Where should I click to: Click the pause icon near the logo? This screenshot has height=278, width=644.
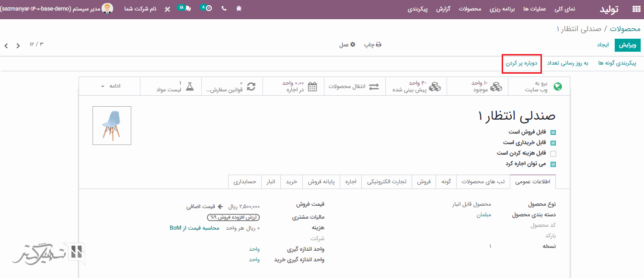77,252
